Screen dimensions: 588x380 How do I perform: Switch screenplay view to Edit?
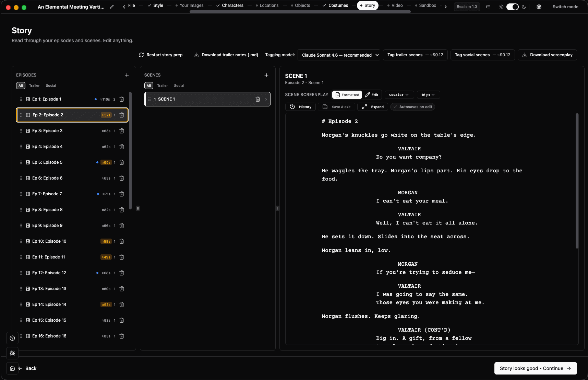(372, 95)
